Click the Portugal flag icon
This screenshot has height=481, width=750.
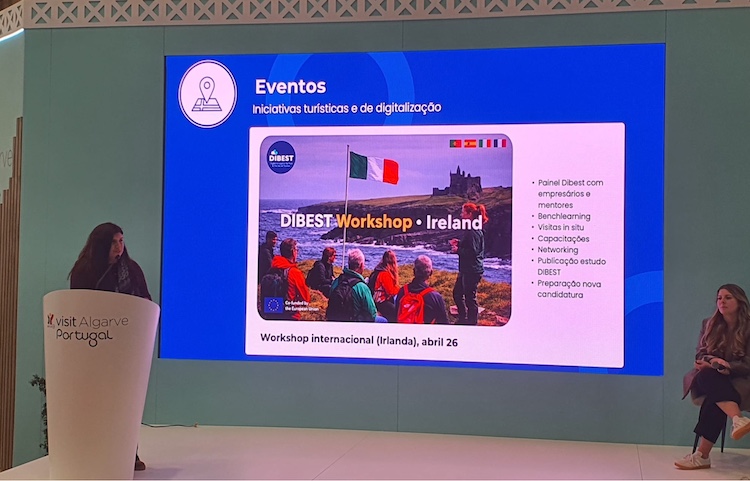pyautogui.click(x=455, y=143)
